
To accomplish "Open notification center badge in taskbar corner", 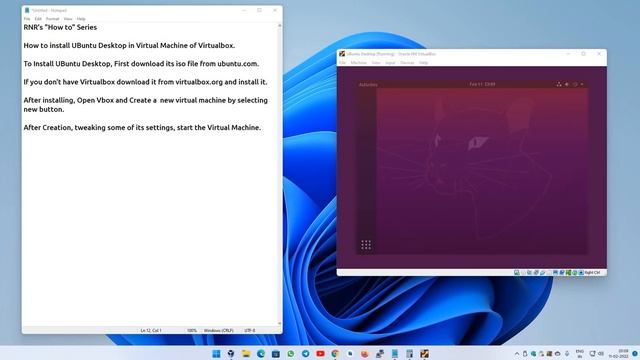I will click(635, 353).
